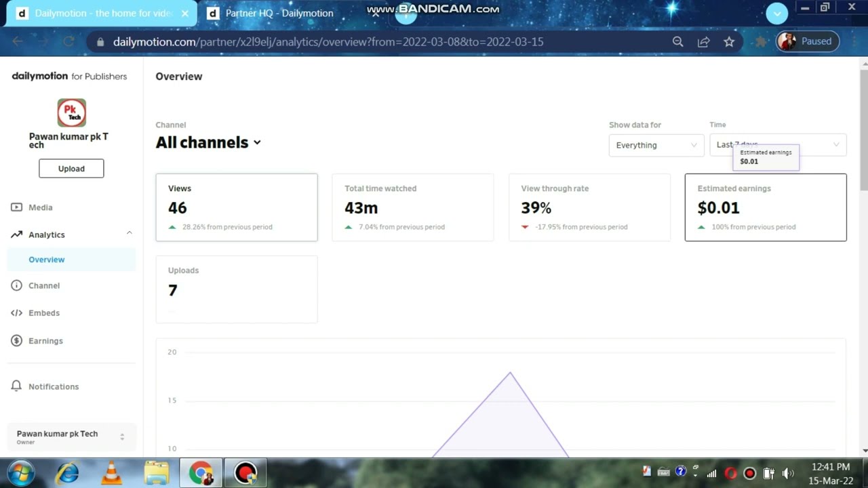Image resolution: width=868 pixels, height=488 pixels.
Task: Reload the page with the refresh icon
Action: coord(68,41)
